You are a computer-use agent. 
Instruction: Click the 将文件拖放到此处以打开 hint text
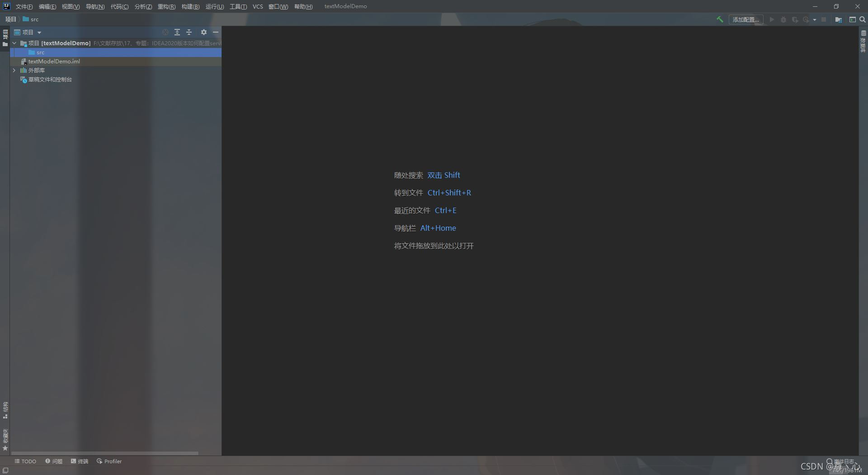434,246
